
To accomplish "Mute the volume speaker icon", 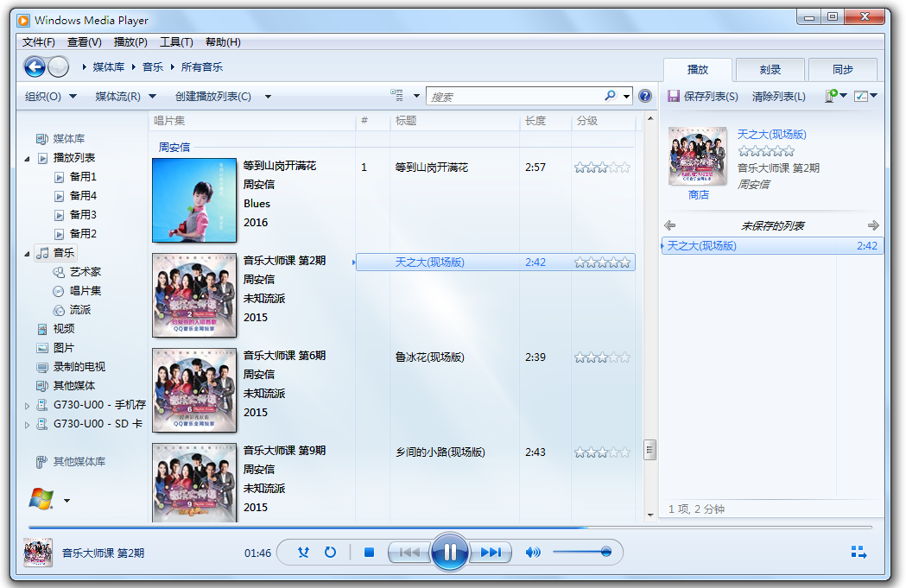I will (533, 553).
